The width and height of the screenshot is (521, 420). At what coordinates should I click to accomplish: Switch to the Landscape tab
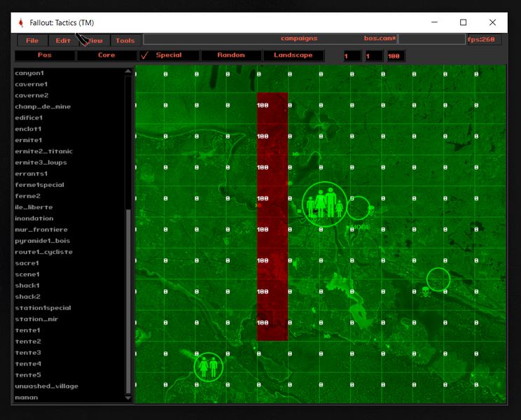point(293,55)
